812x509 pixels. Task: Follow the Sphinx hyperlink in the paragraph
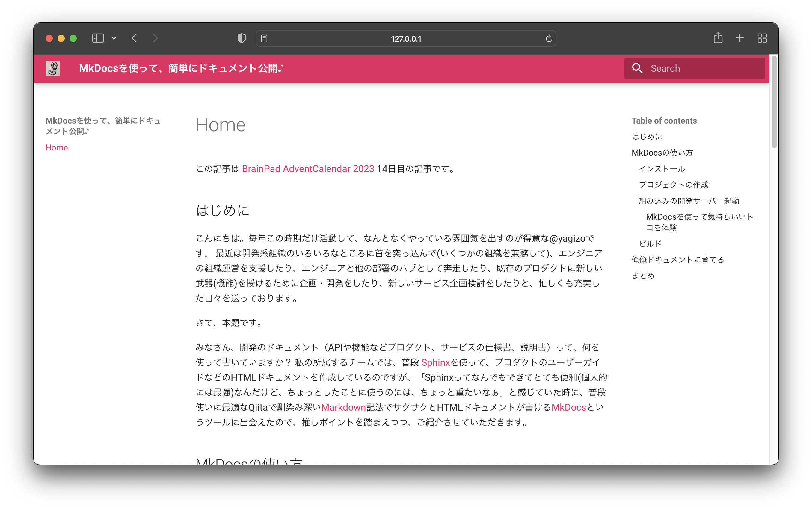(436, 362)
